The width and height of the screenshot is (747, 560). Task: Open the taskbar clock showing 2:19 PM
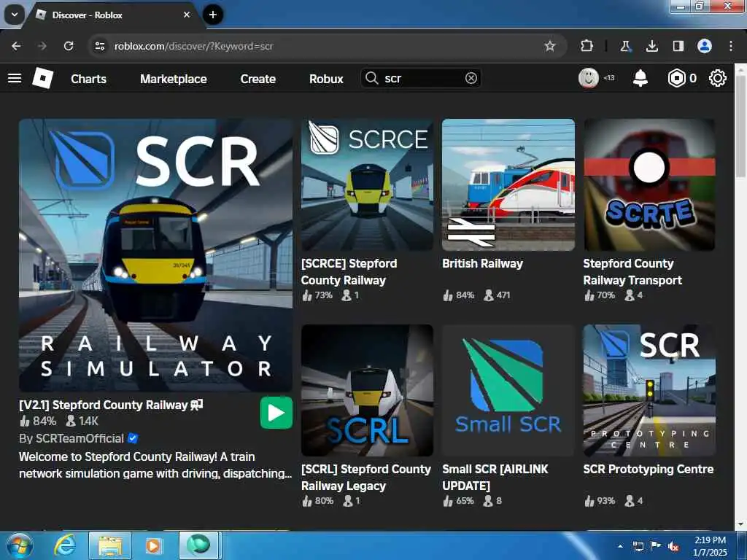pyautogui.click(x=710, y=546)
